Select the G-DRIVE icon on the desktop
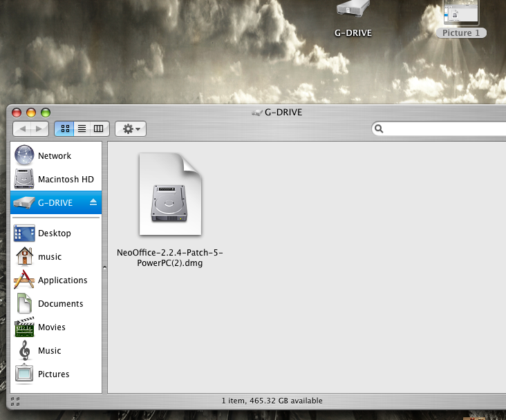 (353, 9)
